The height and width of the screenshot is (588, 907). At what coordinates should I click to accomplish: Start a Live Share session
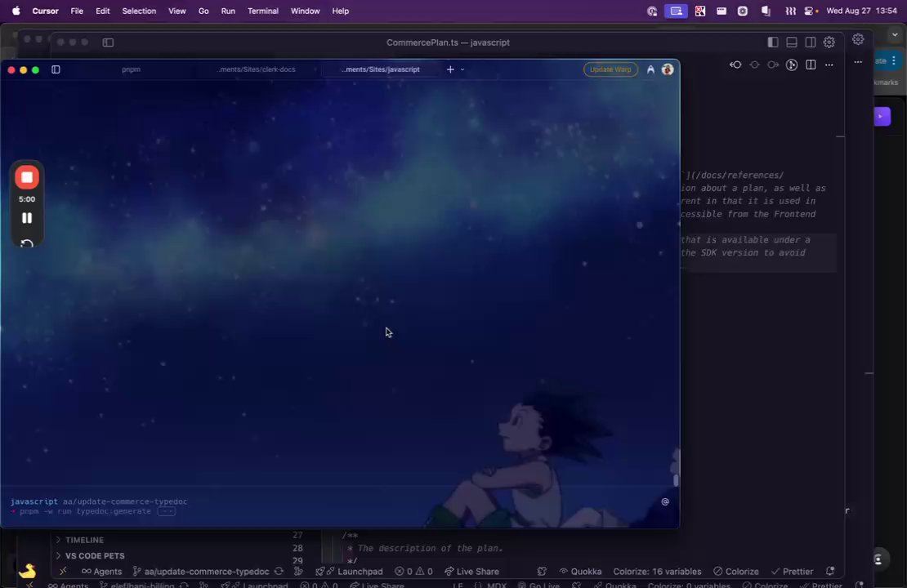pyautogui.click(x=471, y=571)
